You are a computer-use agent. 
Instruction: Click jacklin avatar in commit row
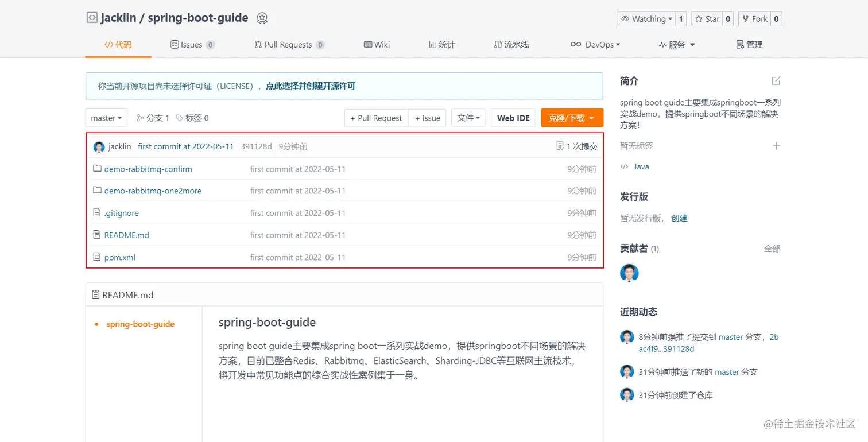[99, 147]
